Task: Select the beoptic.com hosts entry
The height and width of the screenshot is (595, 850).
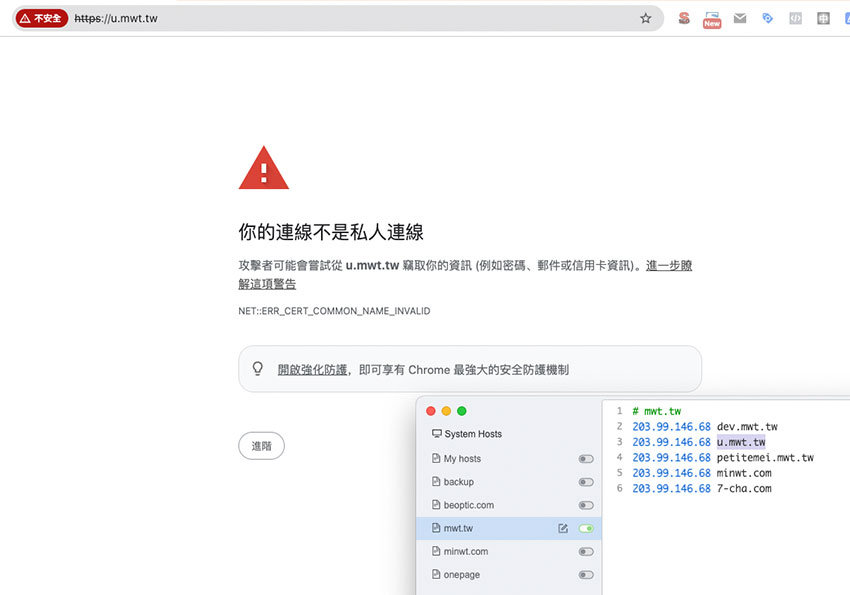Action: pos(469,506)
